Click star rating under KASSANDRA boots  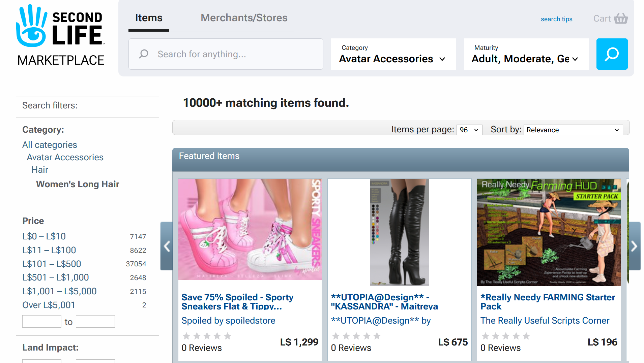(356, 336)
